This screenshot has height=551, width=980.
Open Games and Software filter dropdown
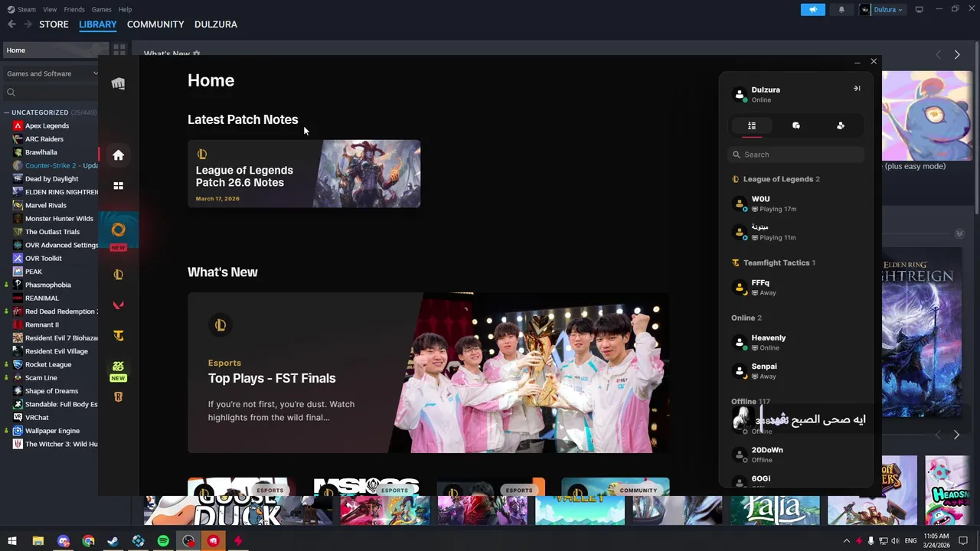pos(51,73)
